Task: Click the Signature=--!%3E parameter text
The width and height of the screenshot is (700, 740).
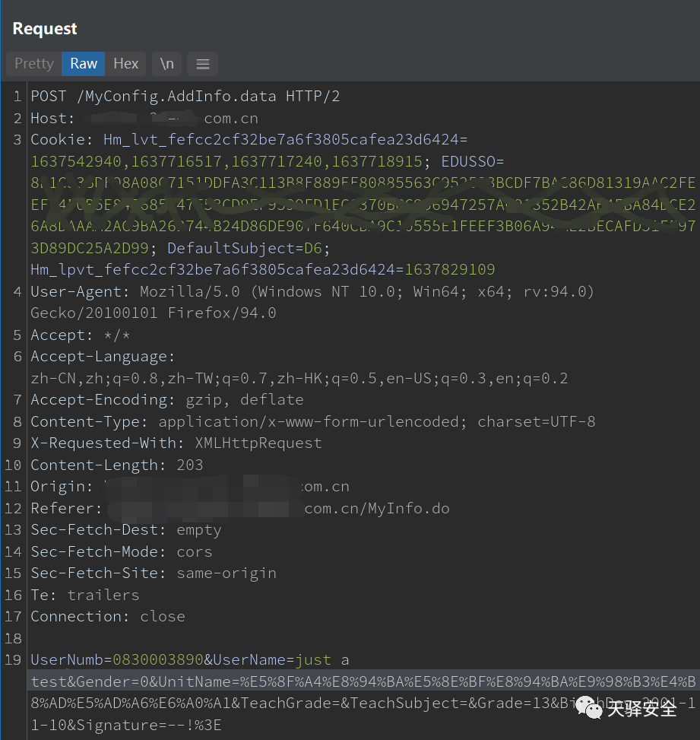Action: pyautogui.click(x=148, y=725)
